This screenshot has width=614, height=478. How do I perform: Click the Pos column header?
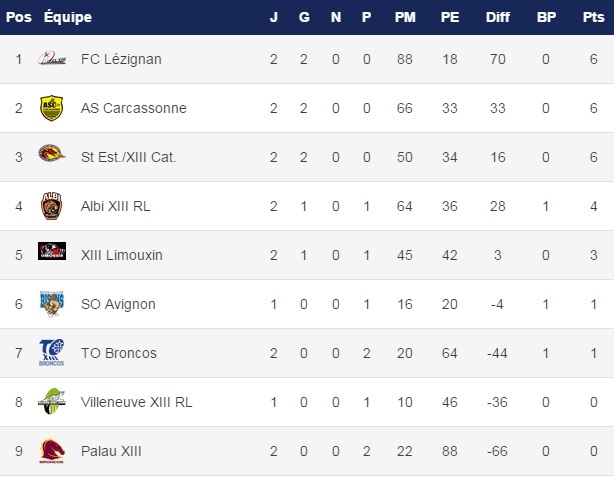click(18, 17)
